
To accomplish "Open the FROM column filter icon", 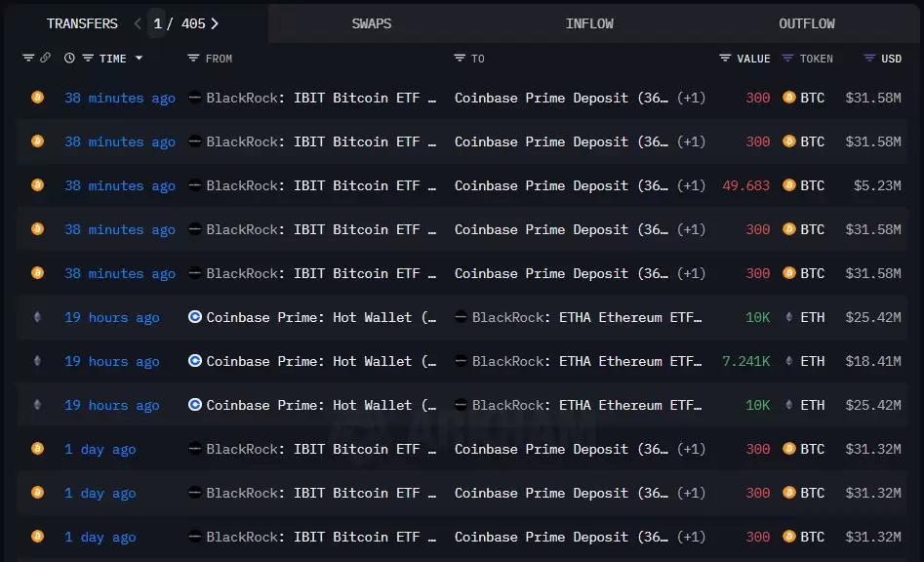I will pyautogui.click(x=193, y=58).
